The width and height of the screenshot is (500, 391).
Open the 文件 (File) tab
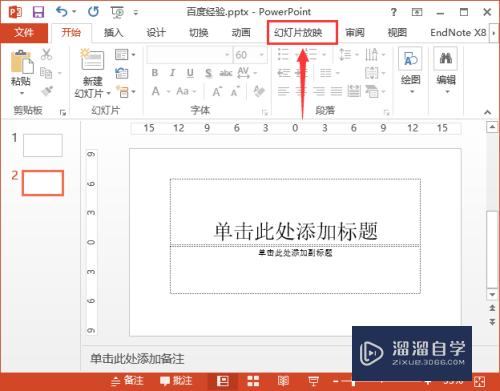point(24,32)
